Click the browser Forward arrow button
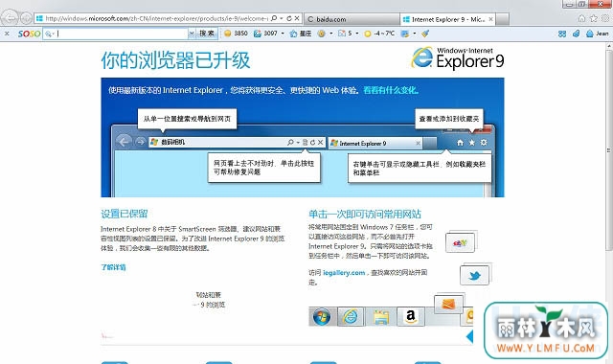 pos(26,18)
